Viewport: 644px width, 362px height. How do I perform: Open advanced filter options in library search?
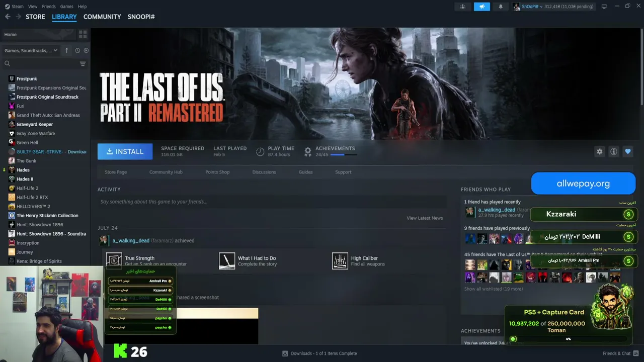83,64
